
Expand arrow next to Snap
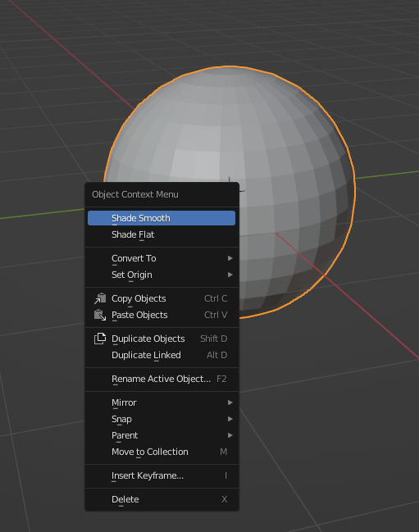click(x=230, y=419)
